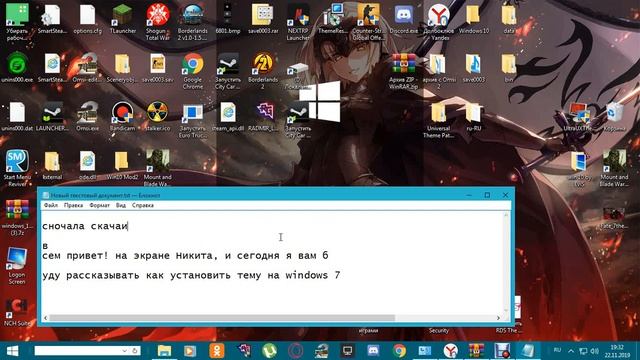
Task: Open Odnoklassniki orange icon on taskbar
Action: click(217, 351)
